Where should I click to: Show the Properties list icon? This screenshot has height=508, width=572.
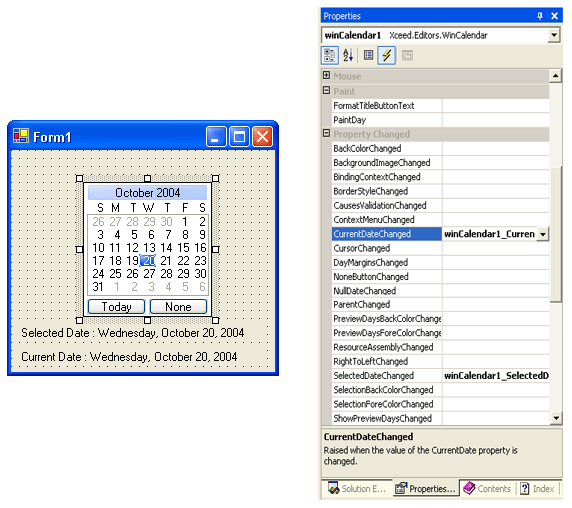368,55
